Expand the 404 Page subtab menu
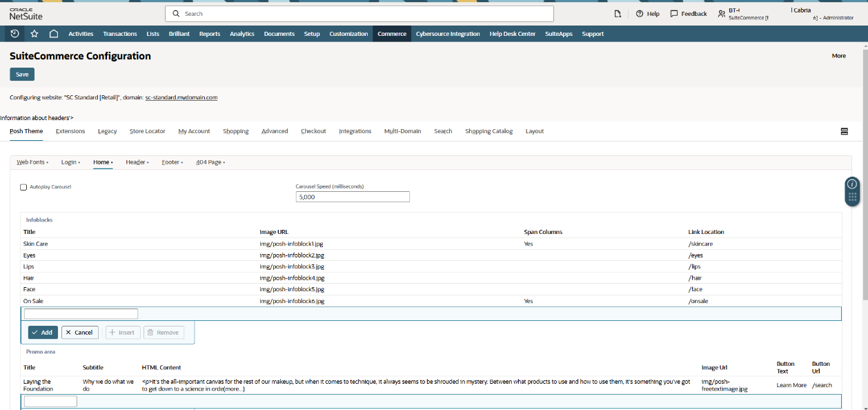This screenshot has width=868, height=410. 210,162
